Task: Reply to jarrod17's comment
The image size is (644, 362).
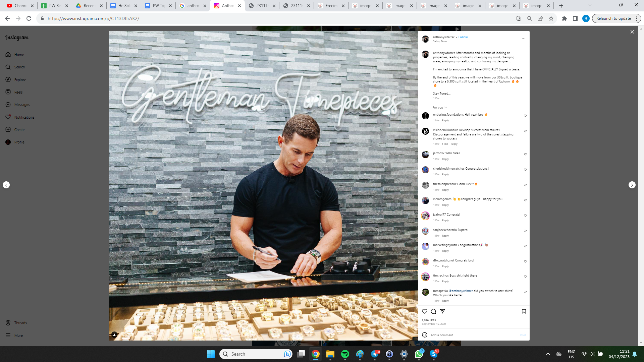Action: click(445, 159)
